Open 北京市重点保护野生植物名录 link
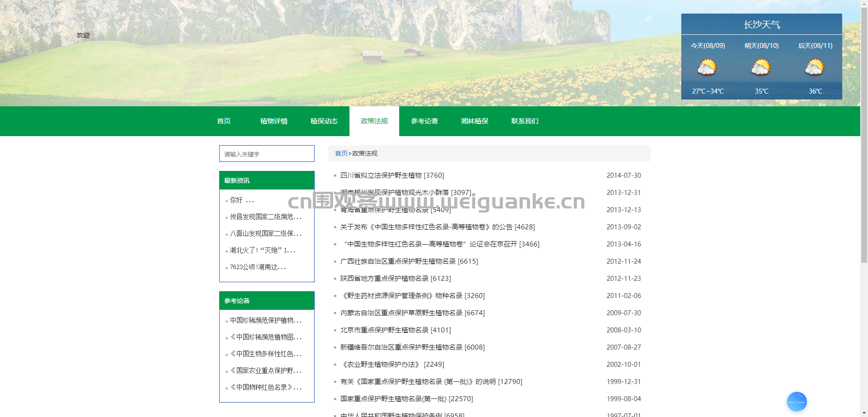Image resolution: width=868 pixels, height=417 pixels. click(396, 330)
